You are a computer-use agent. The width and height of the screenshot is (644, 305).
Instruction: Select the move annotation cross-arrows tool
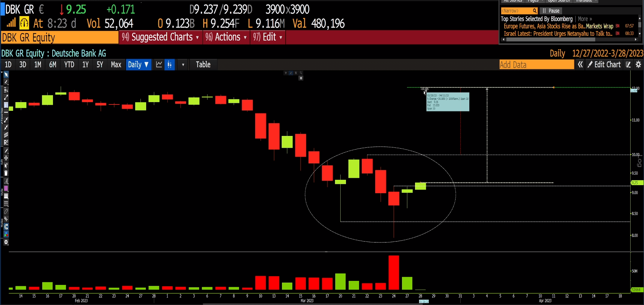pos(6,158)
